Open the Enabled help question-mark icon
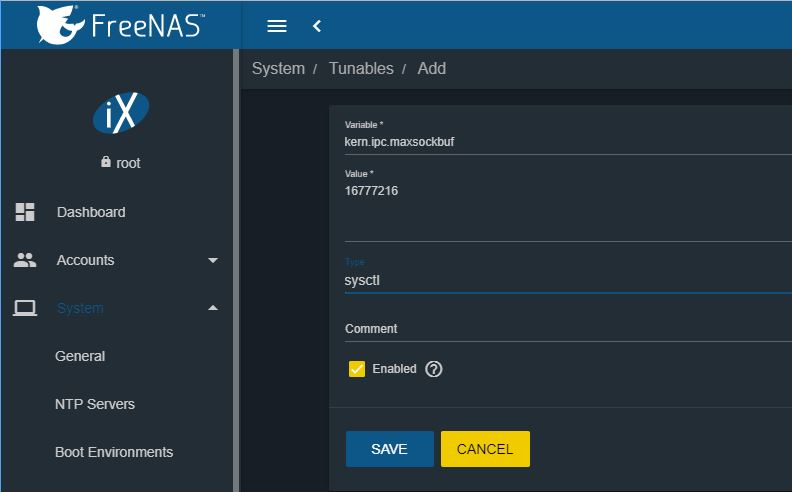Screen dimensions: 792x492 [x=433, y=369]
